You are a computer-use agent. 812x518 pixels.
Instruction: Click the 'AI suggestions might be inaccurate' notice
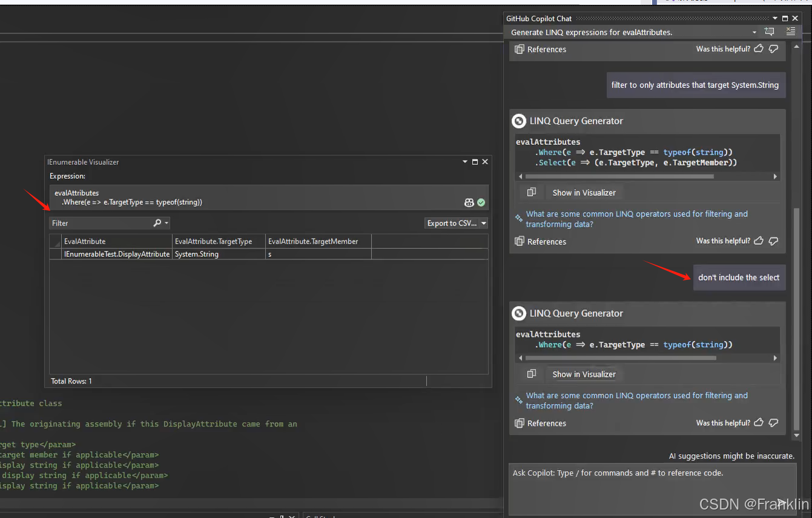pos(731,456)
